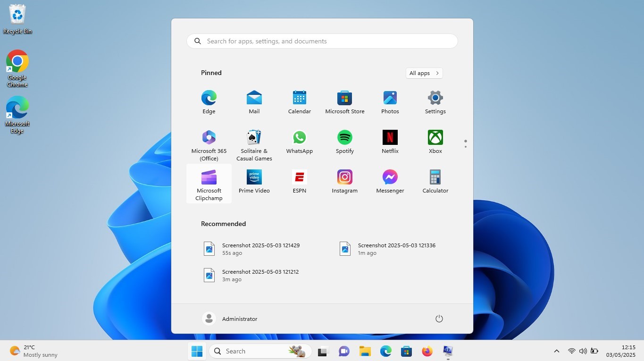Viewport: 644px width, 361px height.
Task: Launch the Mail app
Action: click(254, 102)
